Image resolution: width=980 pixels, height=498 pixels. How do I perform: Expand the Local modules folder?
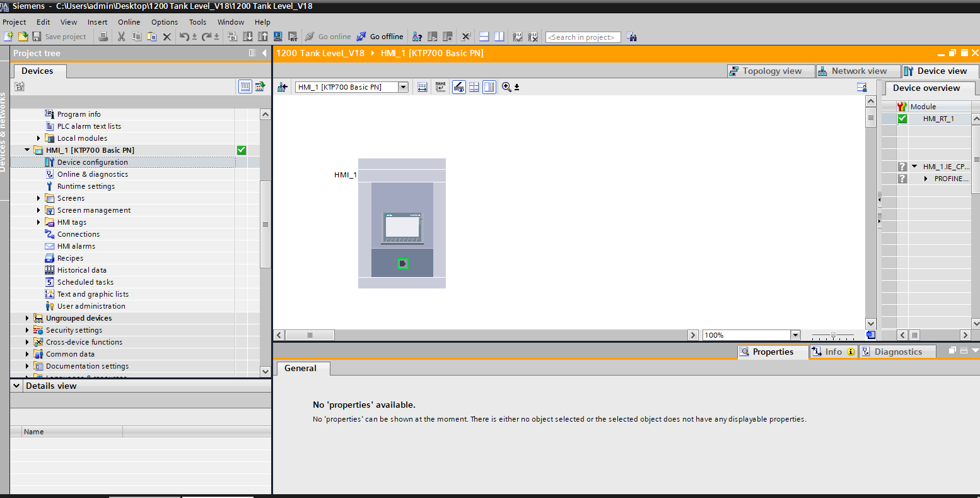click(38, 138)
